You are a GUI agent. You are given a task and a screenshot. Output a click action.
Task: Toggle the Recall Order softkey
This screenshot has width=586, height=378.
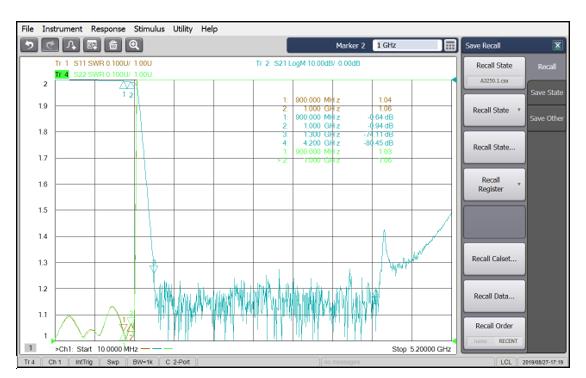click(494, 333)
